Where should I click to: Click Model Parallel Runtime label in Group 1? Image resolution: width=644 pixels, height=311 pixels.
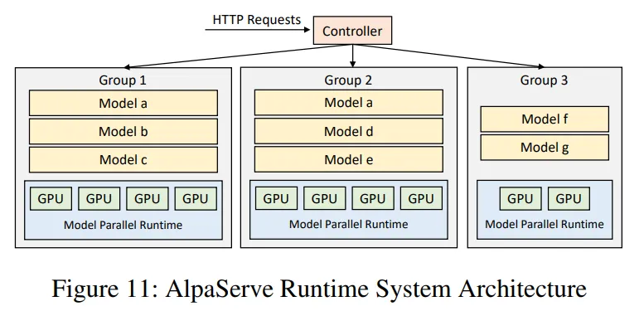(x=123, y=225)
